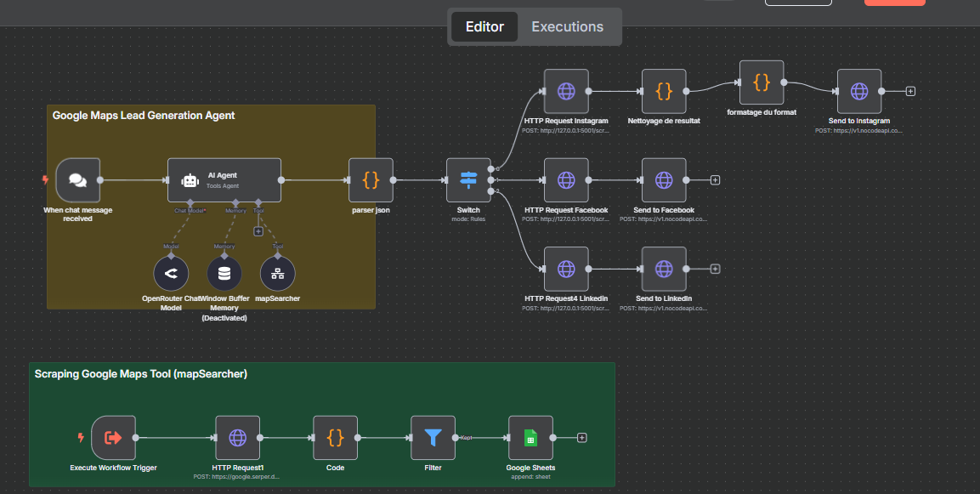Click the Filter node Kept output label
Image resolution: width=980 pixels, height=494 pixels.
click(x=467, y=438)
